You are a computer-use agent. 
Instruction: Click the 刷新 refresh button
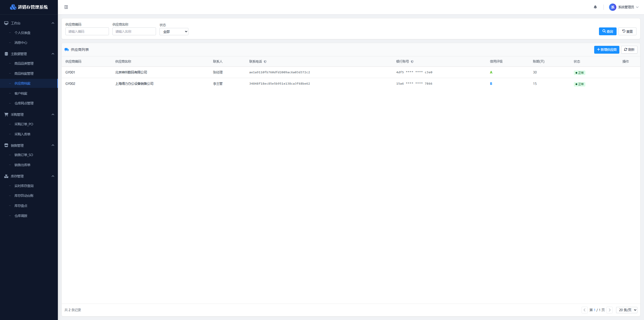pos(629,50)
